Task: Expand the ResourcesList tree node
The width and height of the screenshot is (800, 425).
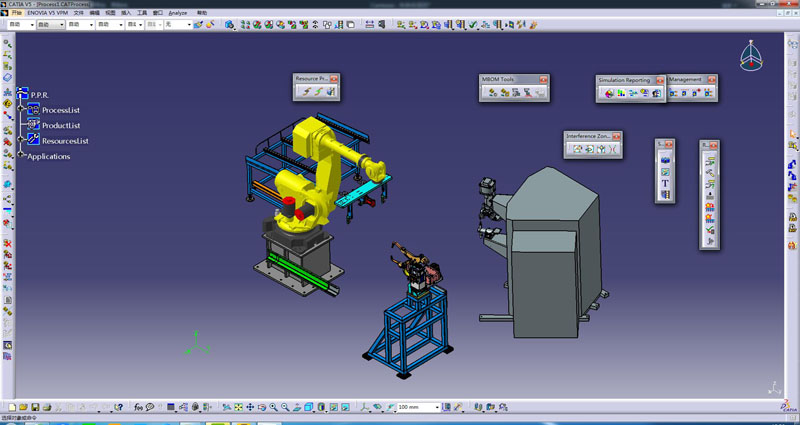Action: (x=22, y=141)
